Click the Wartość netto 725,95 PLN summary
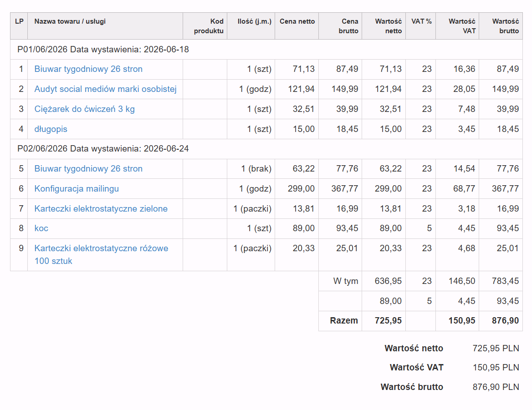The height and width of the screenshot is (410, 532). 451,348
